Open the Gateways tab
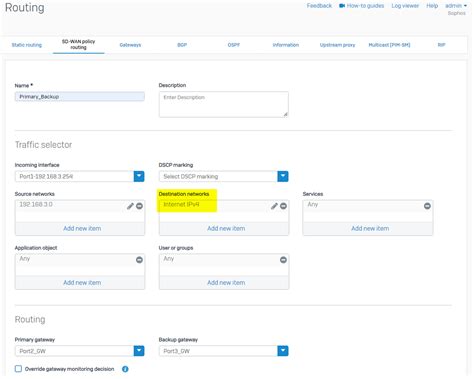 pos(130,45)
